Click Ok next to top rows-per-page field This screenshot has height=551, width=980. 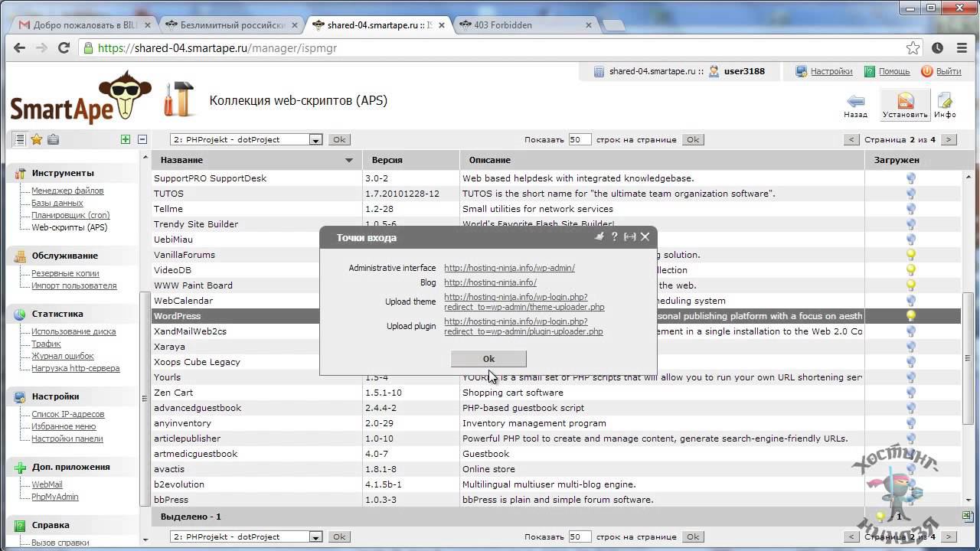(x=693, y=139)
